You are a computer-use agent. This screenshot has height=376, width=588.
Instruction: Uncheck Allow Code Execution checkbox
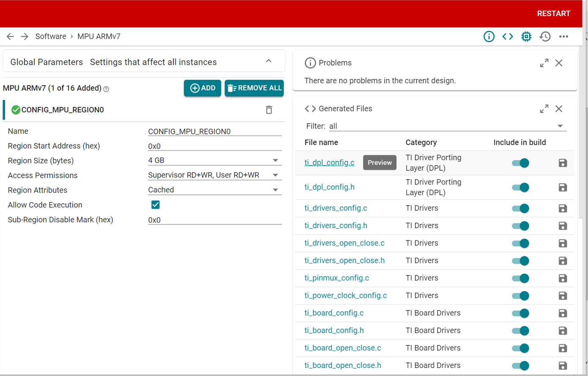coord(156,205)
